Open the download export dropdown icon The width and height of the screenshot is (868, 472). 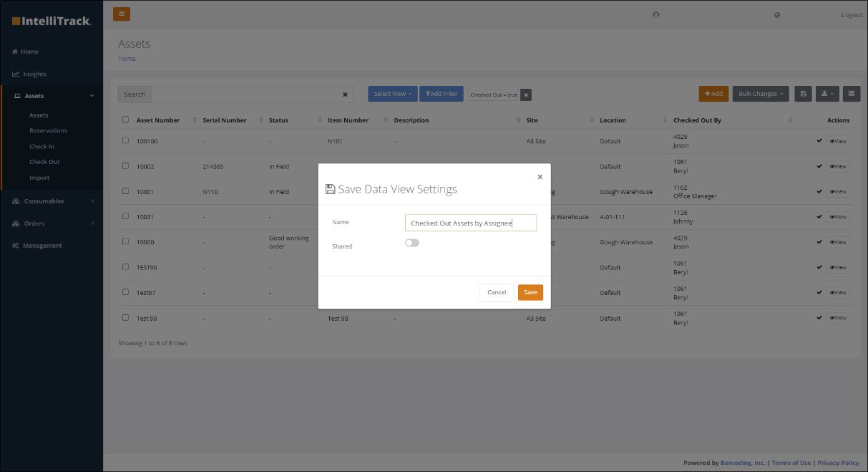[x=826, y=94]
